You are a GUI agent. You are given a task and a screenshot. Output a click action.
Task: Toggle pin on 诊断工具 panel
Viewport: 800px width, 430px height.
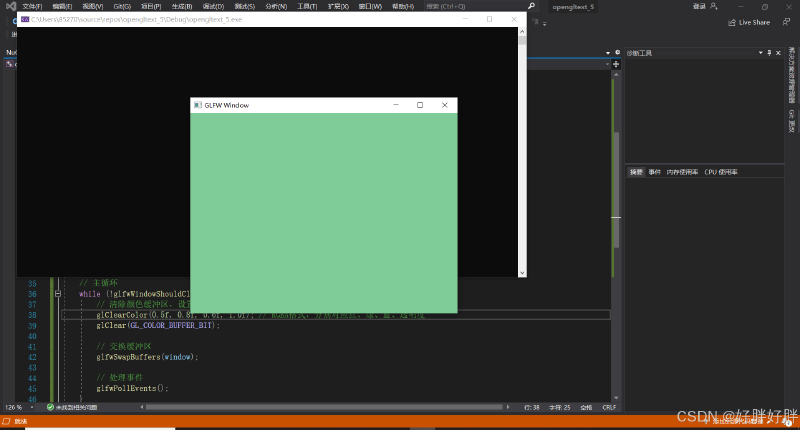(x=769, y=53)
